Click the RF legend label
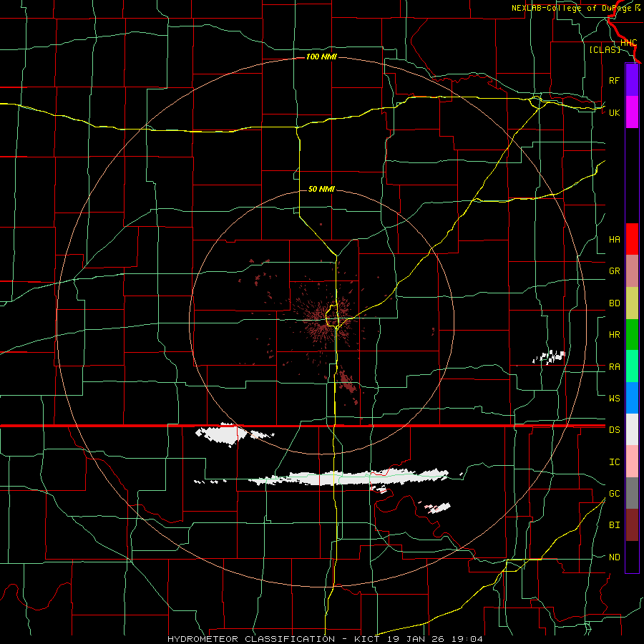The width and height of the screenshot is (644, 644). tap(614, 80)
